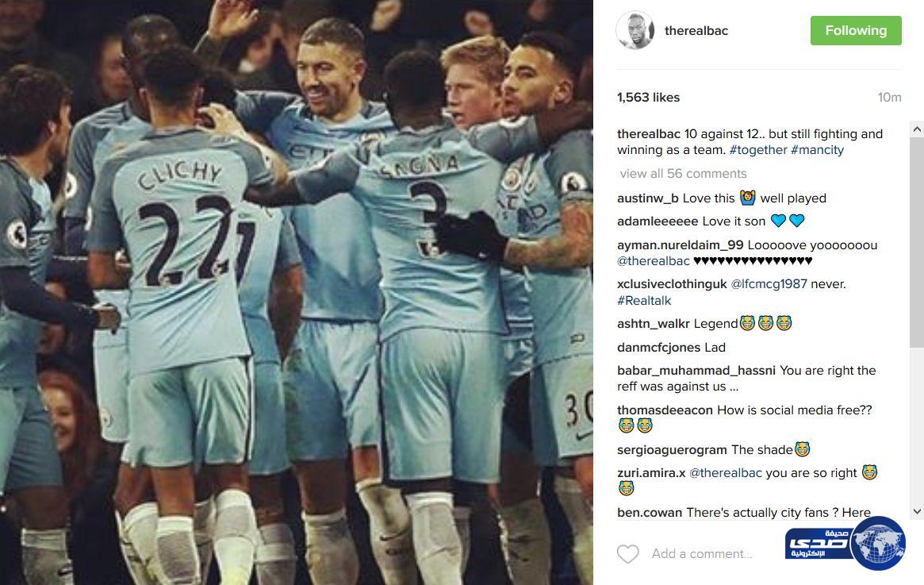
Task: Open thomasdeeacon commenter profile
Action: pos(665,410)
